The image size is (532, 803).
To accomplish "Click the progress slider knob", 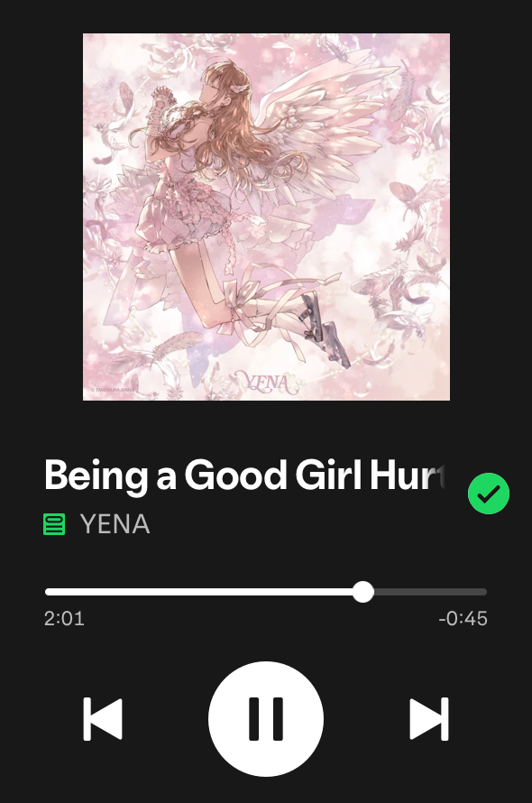I will [363, 592].
